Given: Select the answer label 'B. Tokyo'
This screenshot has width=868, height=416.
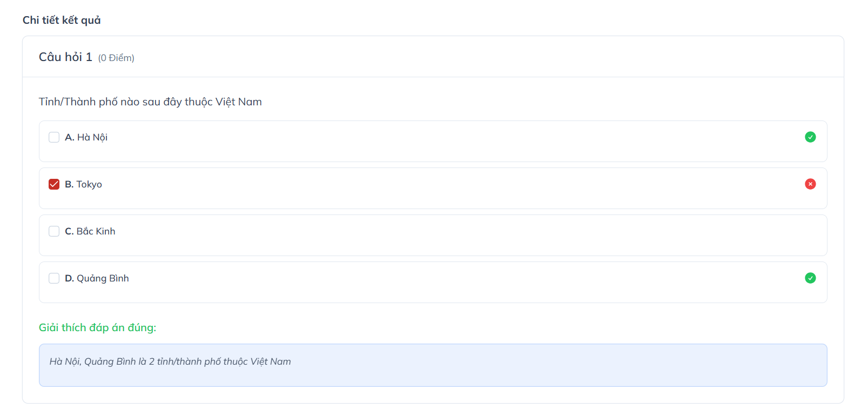Looking at the screenshot, I should coord(84,184).
